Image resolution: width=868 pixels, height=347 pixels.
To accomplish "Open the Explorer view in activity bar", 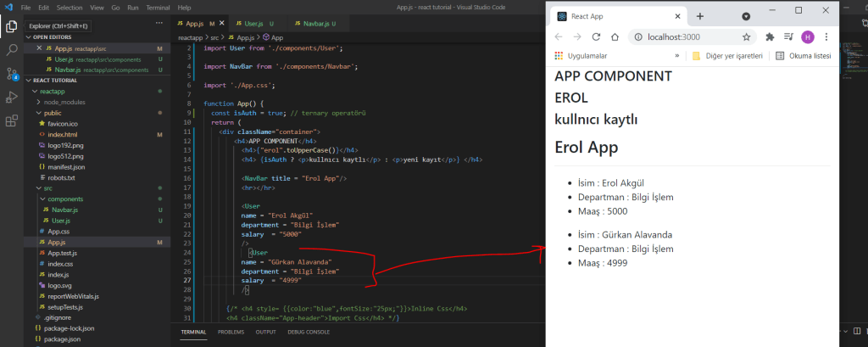I will tap(11, 26).
